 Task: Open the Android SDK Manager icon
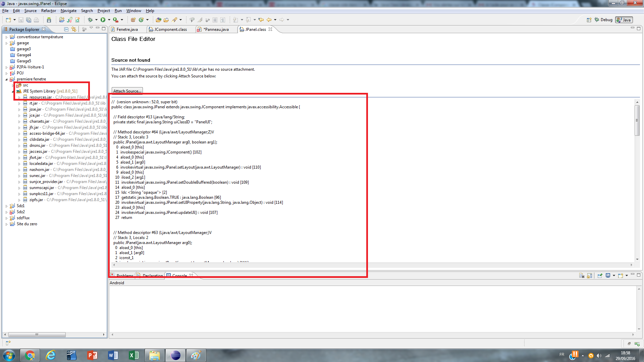pyautogui.click(x=49, y=20)
